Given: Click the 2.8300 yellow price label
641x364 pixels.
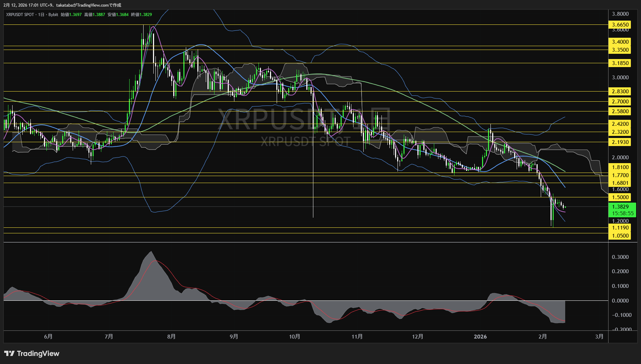Looking at the screenshot, I should 620,91.
